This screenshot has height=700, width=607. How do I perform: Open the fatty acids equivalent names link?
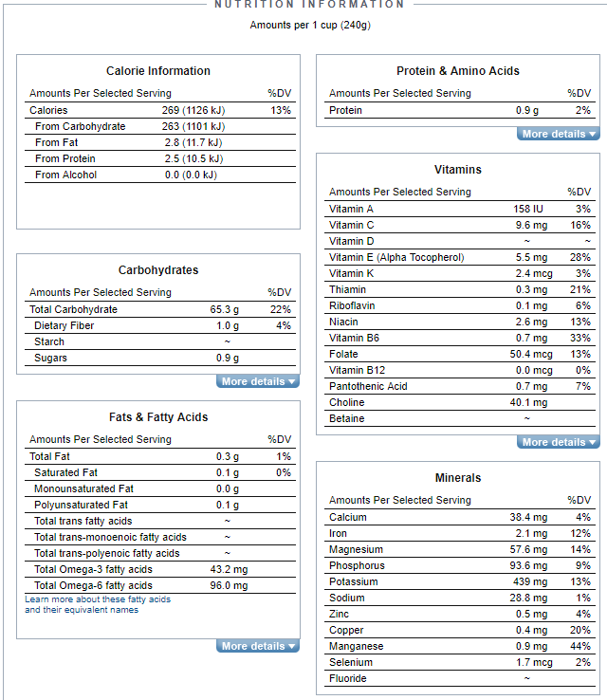(98, 604)
